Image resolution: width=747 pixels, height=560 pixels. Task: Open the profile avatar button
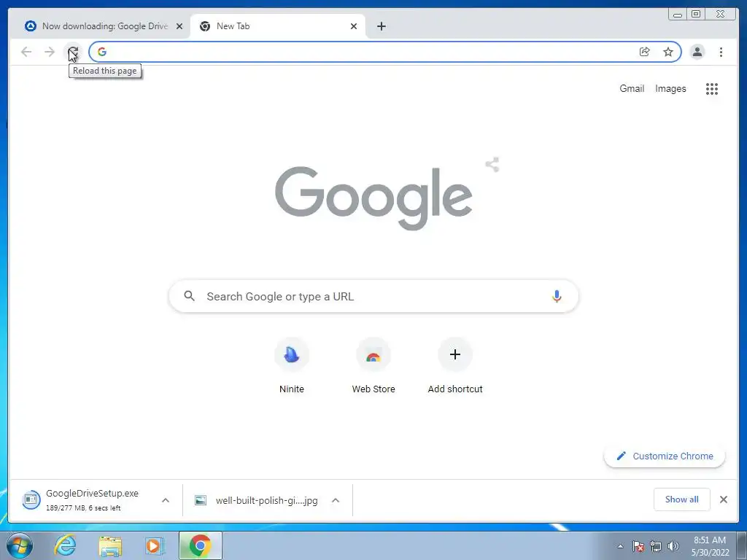coord(697,52)
